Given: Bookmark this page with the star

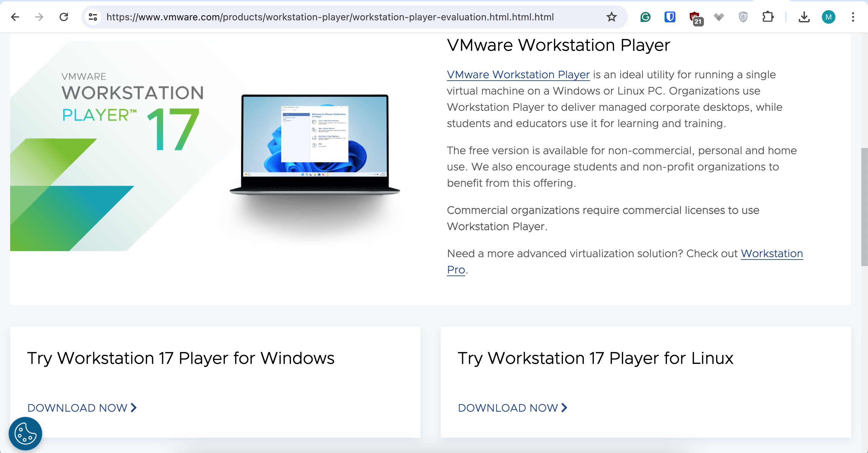Looking at the screenshot, I should pyautogui.click(x=611, y=17).
